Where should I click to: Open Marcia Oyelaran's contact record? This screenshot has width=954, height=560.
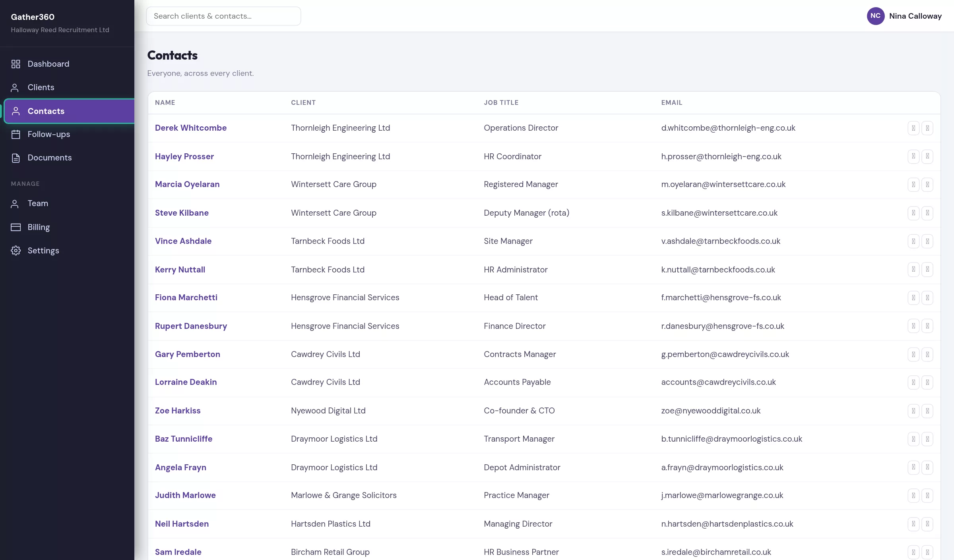point(187,184)
